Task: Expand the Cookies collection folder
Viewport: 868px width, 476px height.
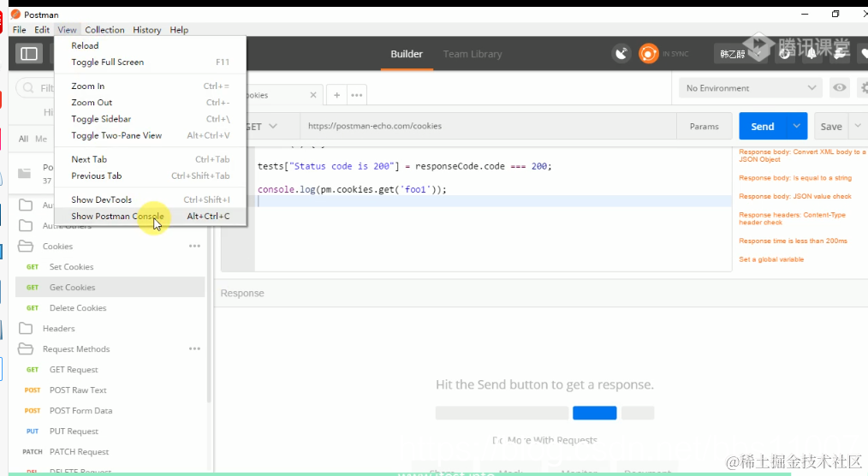Action: click(26, 246)
